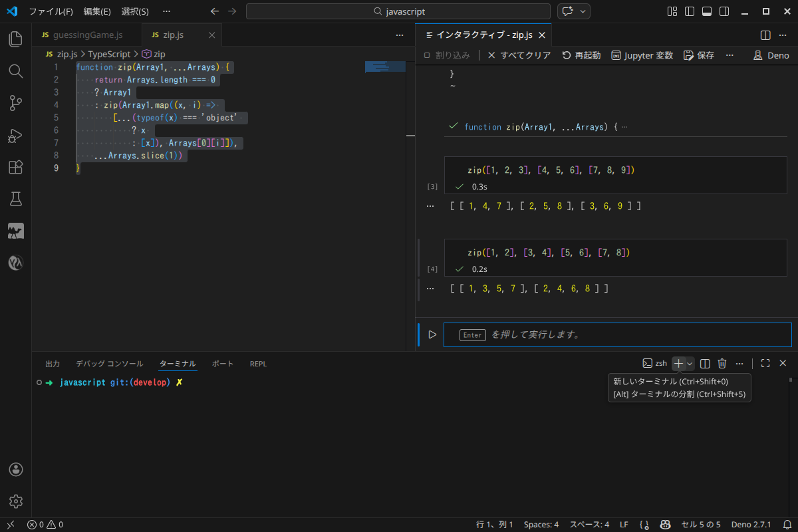798x532 pixels.
Task: Switch to the guessingGame.js tab
Action: click(86, 35)
